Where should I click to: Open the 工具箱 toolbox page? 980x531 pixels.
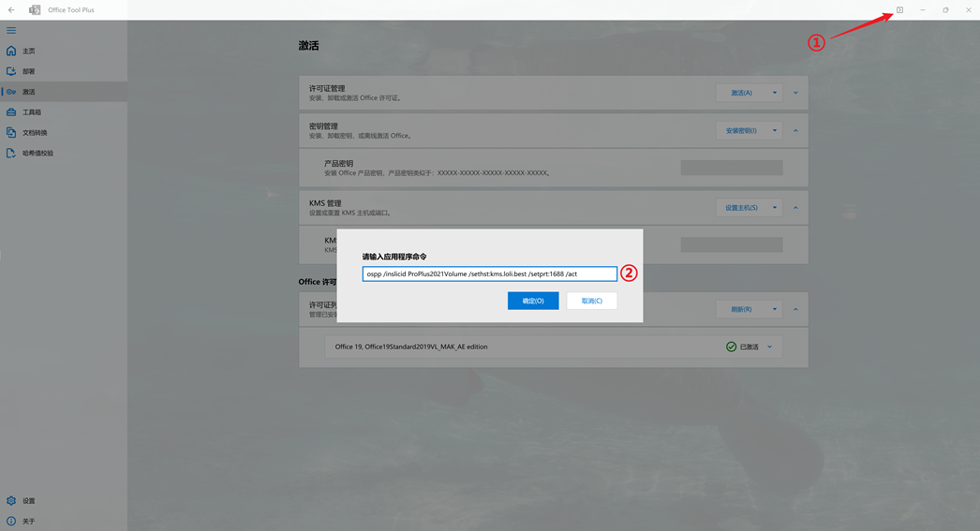pos(64,112)
